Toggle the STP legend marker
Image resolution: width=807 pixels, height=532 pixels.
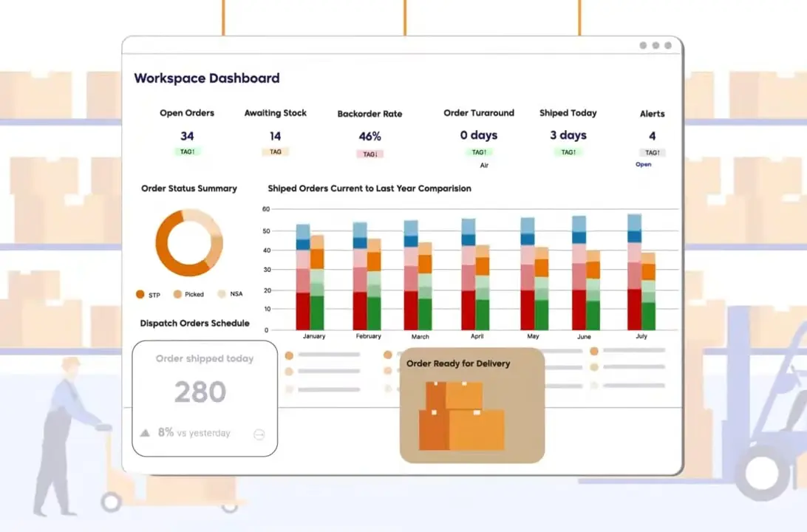point(140,294)
